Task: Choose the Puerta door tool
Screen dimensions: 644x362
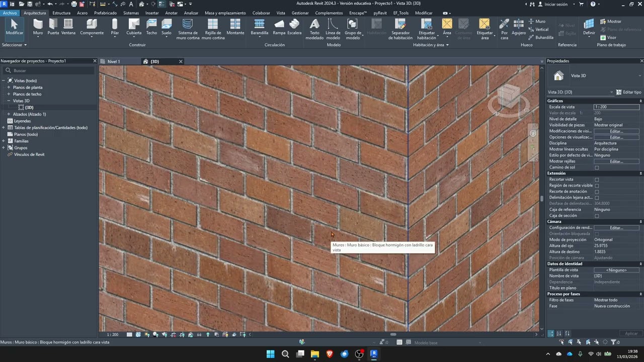Action: (53, 27)
